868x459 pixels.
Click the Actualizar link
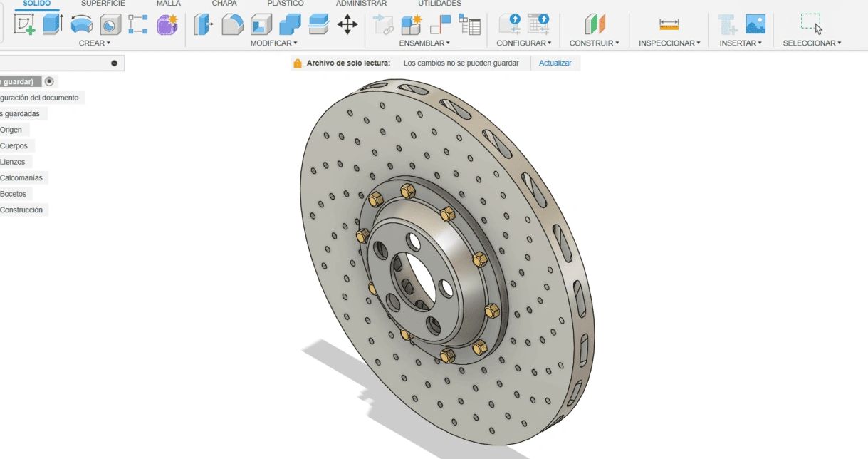click(x=555, y=63)
